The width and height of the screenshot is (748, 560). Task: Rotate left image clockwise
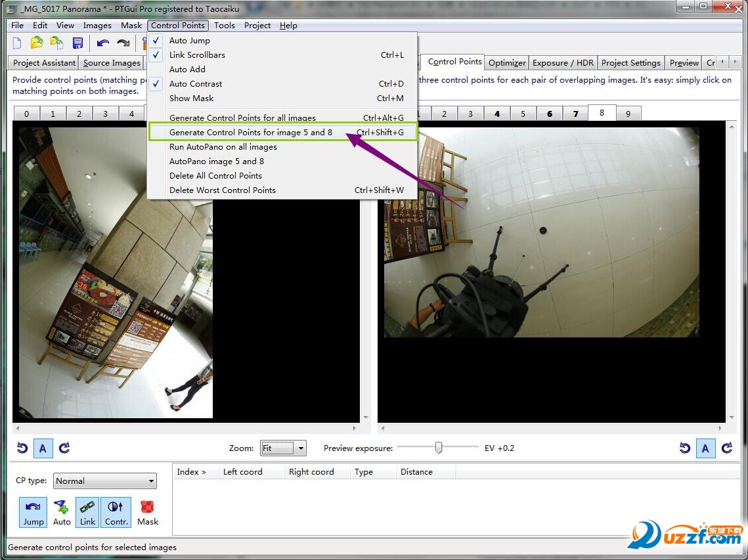coord(64,448)
